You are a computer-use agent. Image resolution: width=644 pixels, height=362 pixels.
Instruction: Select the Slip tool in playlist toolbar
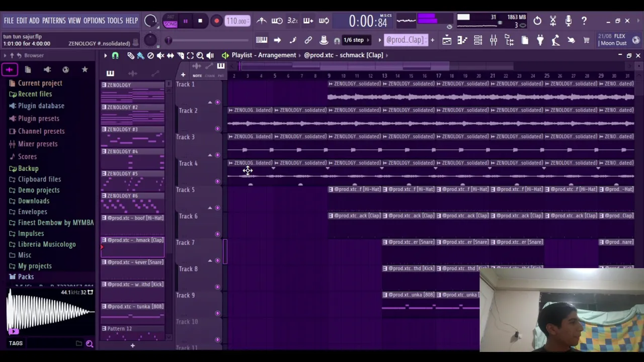click(x=170, y=55)
